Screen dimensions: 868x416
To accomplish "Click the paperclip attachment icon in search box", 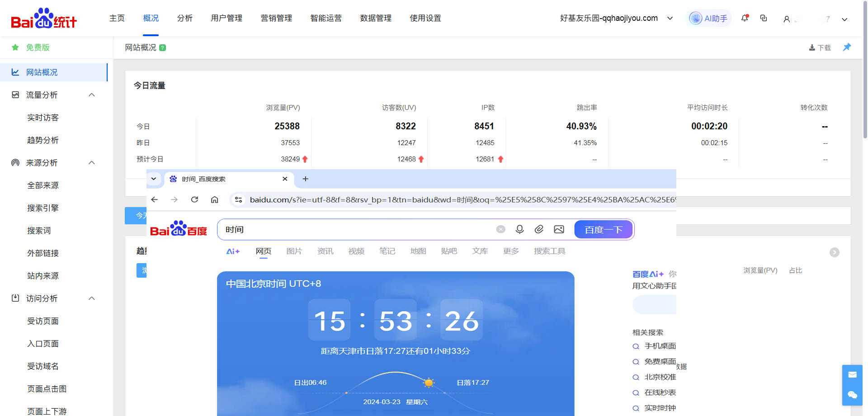I will tap(539, 229).
